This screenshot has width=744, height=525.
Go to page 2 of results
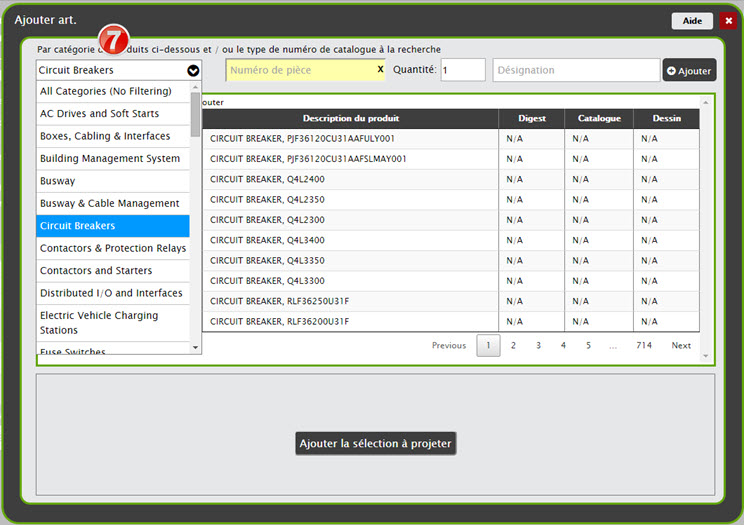[513, 346]
